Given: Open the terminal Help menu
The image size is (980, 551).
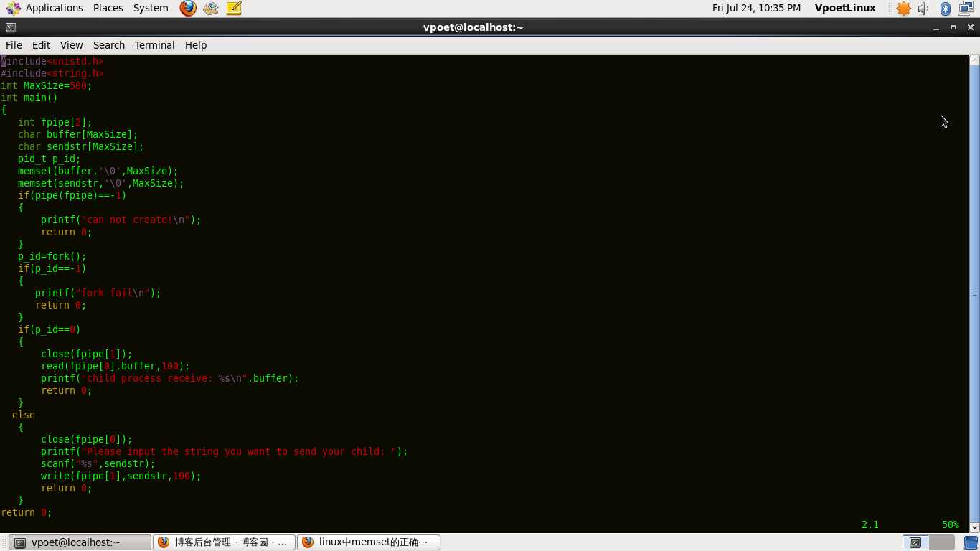Looking at the screenshot, I should 195,44.
